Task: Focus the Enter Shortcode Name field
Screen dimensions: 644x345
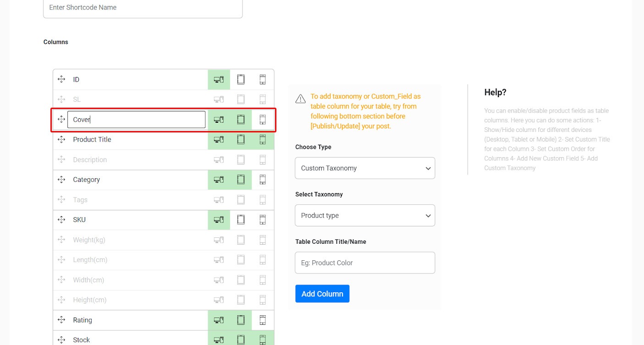Action: point(143,8)
